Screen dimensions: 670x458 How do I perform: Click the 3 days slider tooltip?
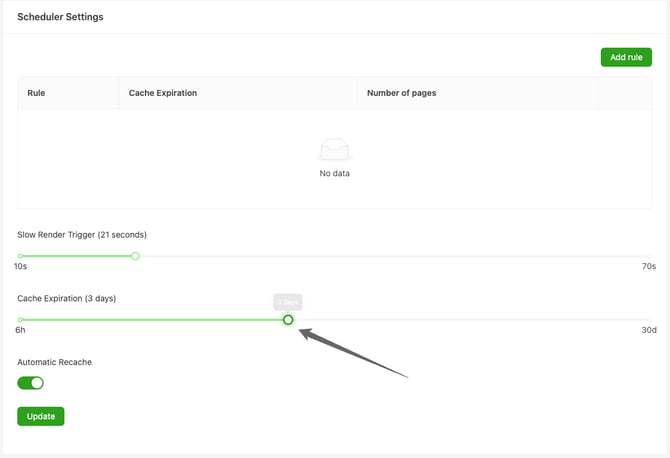[287, 302]
